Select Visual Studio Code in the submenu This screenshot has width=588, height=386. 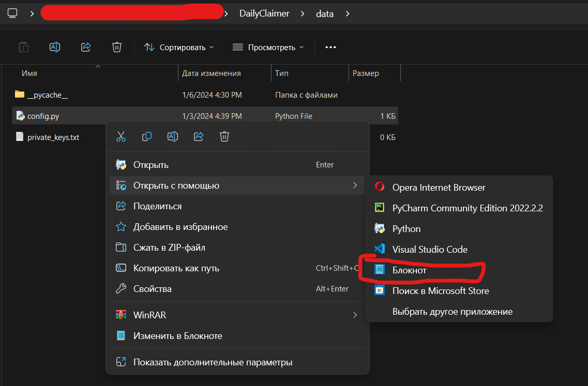[429, 250]
